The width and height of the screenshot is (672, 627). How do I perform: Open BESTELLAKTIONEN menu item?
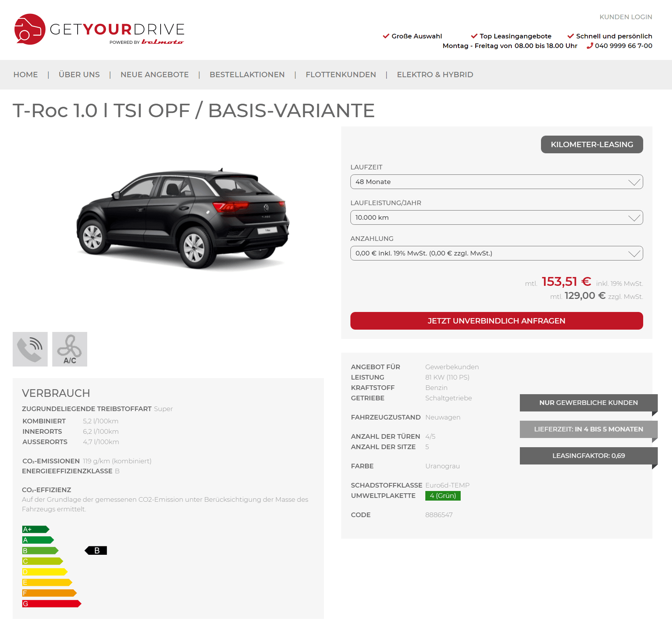point(247,75)
